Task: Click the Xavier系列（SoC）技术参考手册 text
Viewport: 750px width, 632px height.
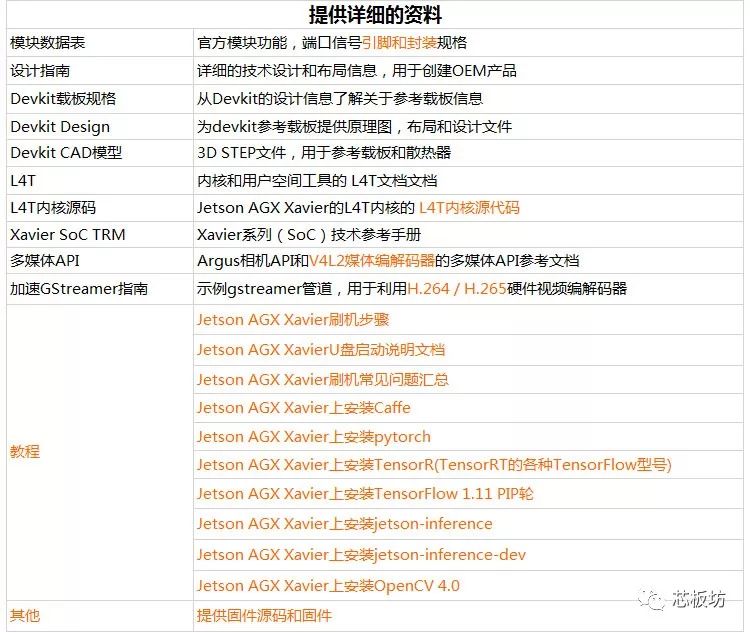Action: tap(309, 235)
